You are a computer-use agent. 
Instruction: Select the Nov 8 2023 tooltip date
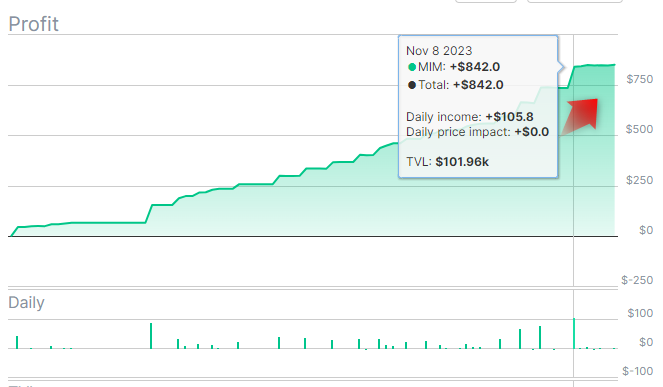point(439,51)
